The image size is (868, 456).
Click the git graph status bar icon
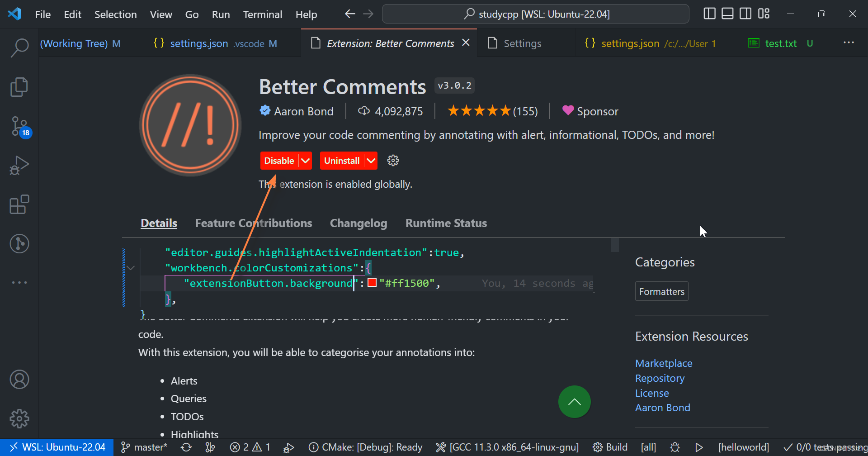[210, 447]
